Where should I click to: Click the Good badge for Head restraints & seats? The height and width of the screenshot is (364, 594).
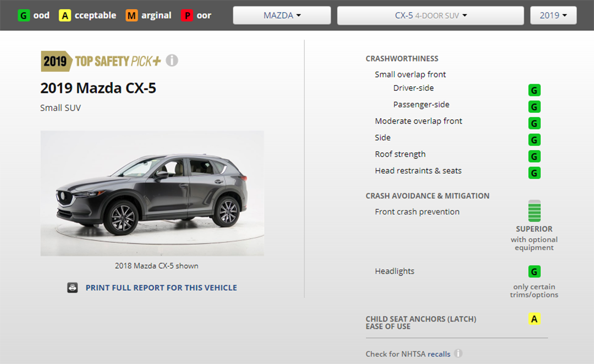click(534, 173)
